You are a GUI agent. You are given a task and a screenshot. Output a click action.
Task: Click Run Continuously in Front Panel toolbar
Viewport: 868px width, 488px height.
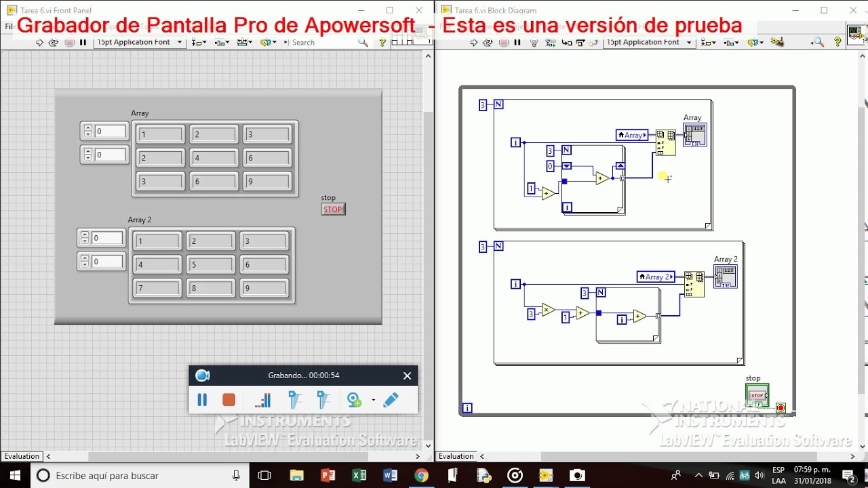pyautogui.click(x=54, y=43)
